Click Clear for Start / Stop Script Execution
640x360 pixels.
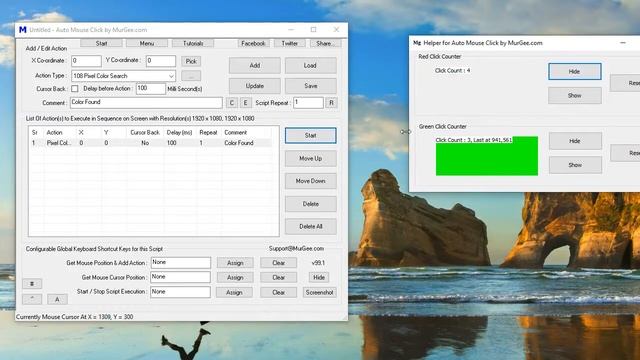click(x=278, y=293)
